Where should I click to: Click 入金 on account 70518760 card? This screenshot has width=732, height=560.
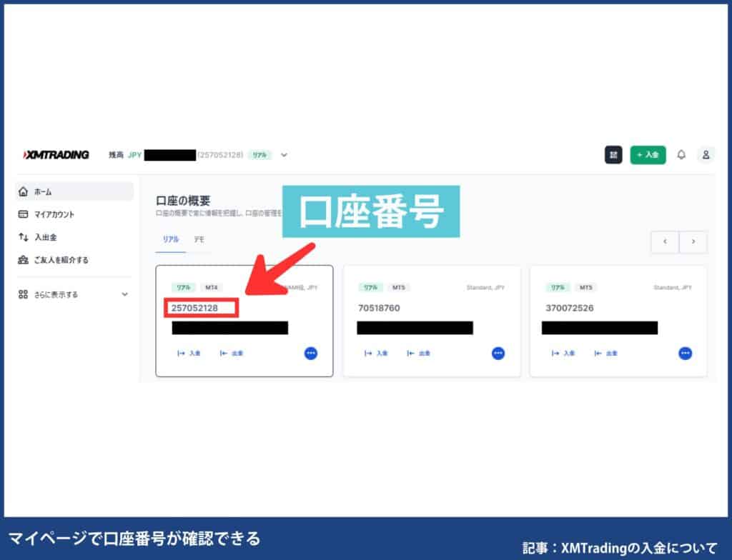coord(377,353)
